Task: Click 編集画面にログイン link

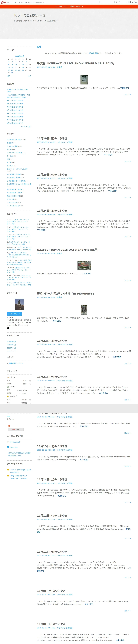Action: click(16, 363)
